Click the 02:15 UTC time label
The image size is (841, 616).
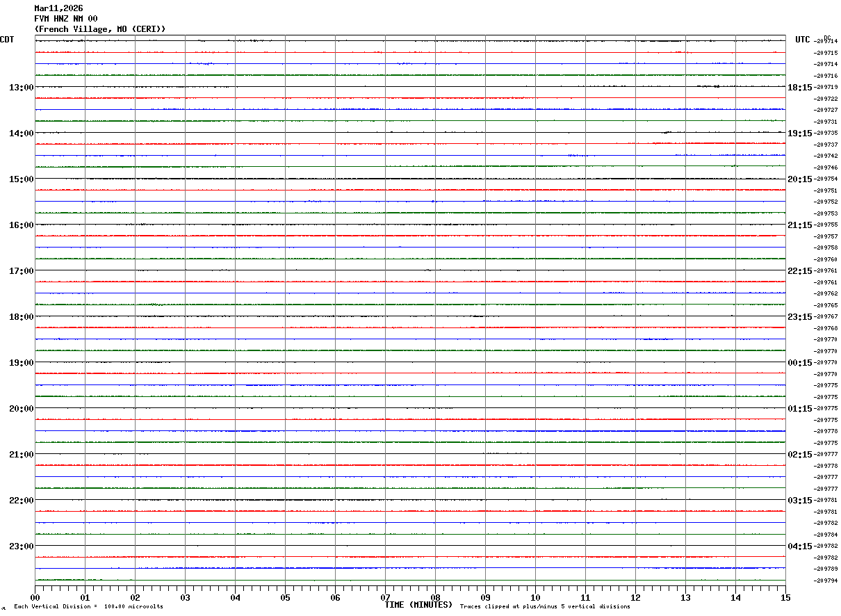799,455
